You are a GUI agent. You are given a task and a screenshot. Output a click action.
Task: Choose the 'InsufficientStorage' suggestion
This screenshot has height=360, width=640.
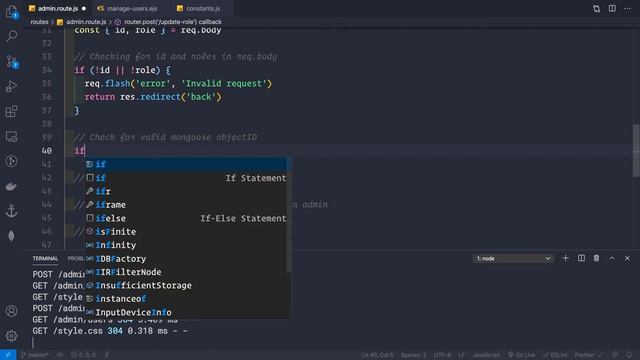coord(186,286)
